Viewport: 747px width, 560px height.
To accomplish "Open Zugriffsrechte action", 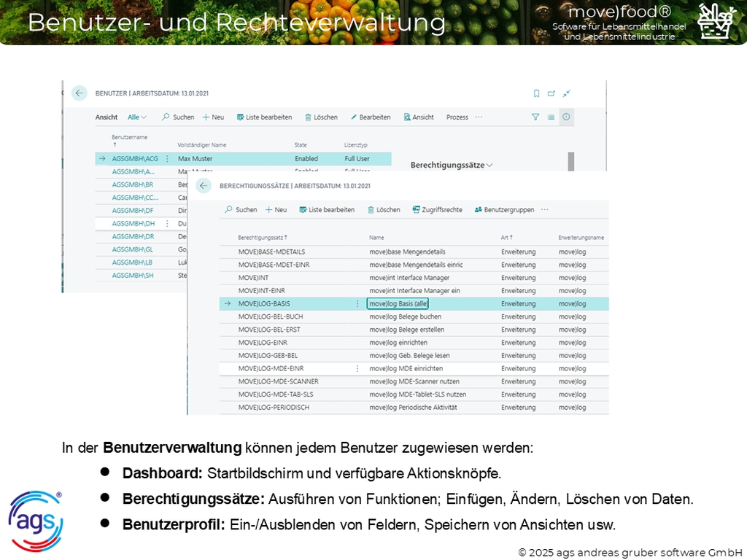I will [438, 209].
